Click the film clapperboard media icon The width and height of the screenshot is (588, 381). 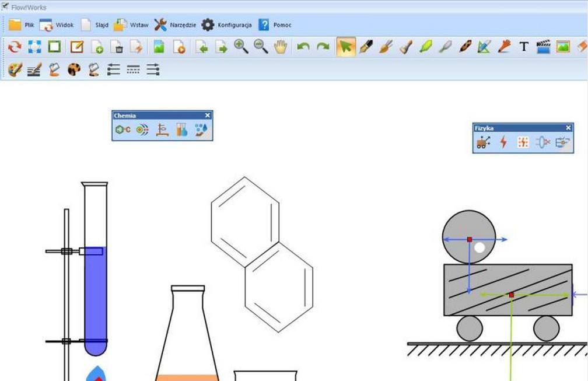pyautogui.click(x=544, y=47)
